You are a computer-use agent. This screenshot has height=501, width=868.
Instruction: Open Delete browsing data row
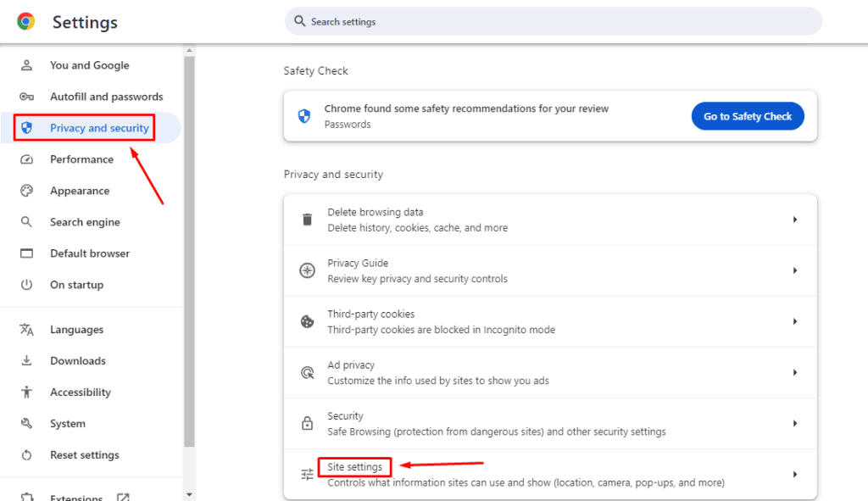550,220
